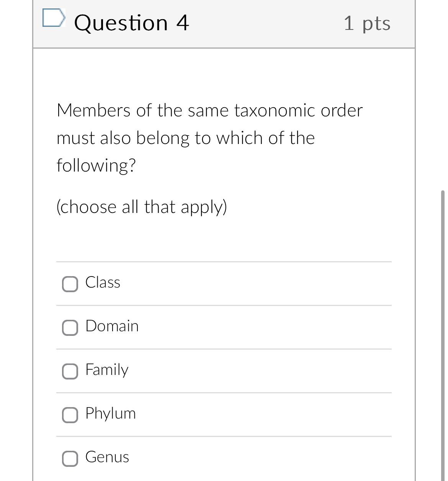Click the line 'must also belong to which of the'

186,138
